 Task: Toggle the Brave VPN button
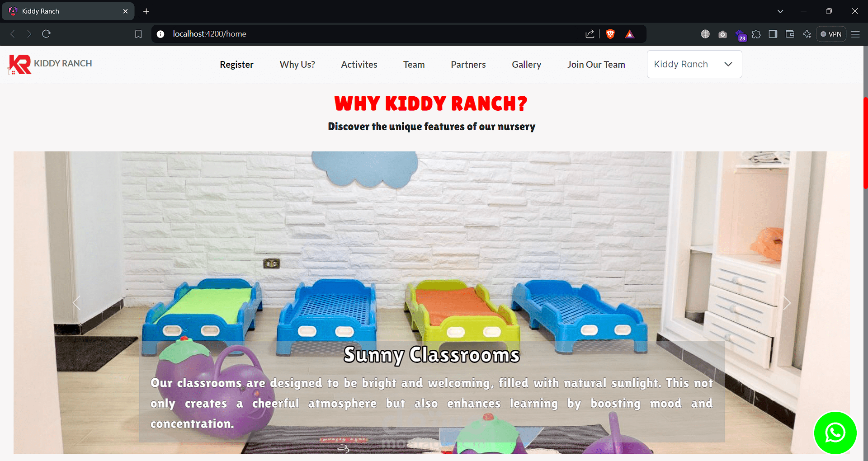click(831, 34)
